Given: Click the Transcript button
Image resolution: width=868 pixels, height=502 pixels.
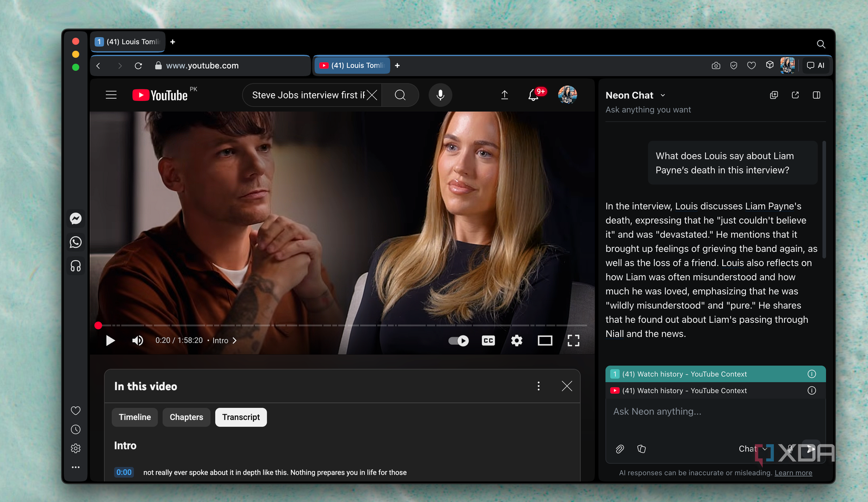Looking at the screenshot, I should pyautogui.click(x=241, y=417).
